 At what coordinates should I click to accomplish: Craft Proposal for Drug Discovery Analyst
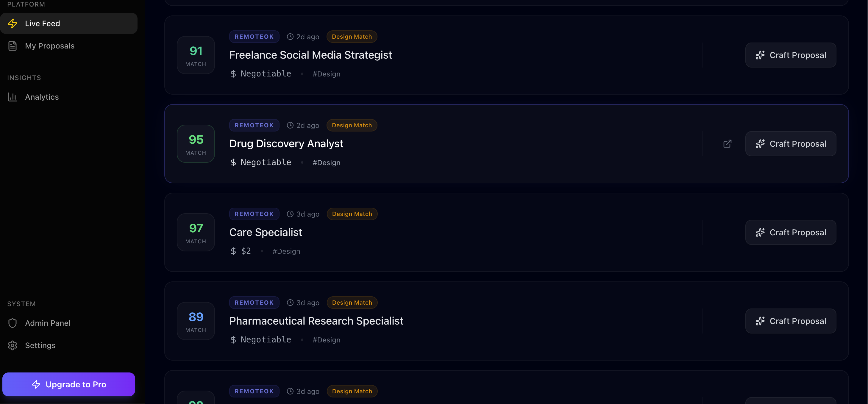click(791, 144)
